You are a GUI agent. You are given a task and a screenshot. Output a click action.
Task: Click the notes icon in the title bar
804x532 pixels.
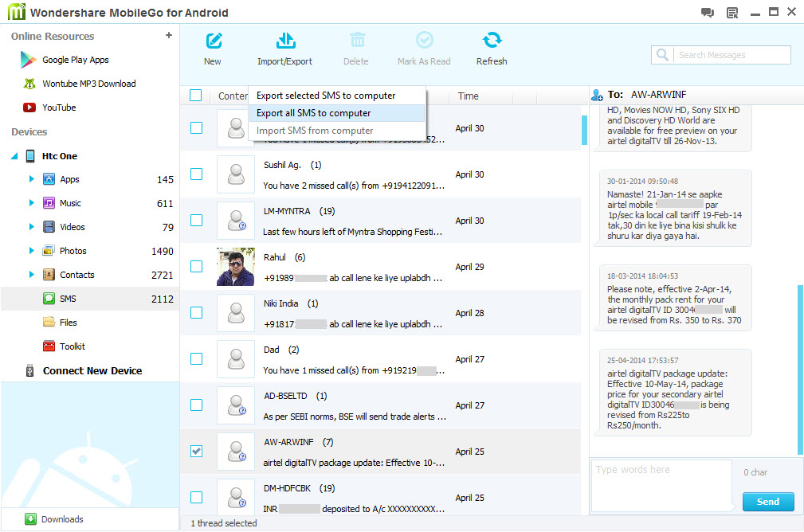tap(733, 12)
